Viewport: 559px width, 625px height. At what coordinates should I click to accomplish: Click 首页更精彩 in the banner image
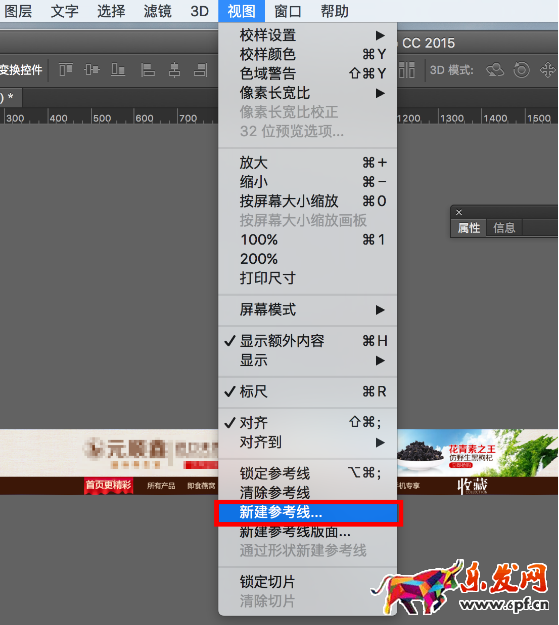pyautogui.click(x=108, y=485)
